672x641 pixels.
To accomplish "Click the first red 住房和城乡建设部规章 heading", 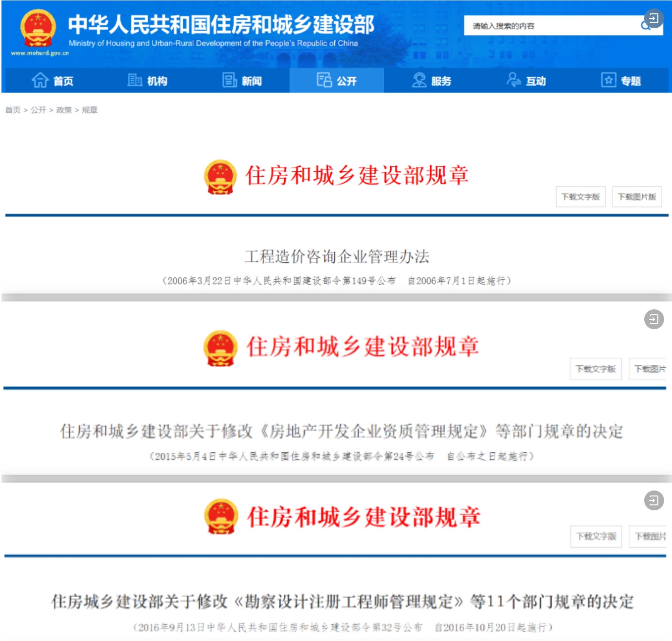I will click(357, 176).
